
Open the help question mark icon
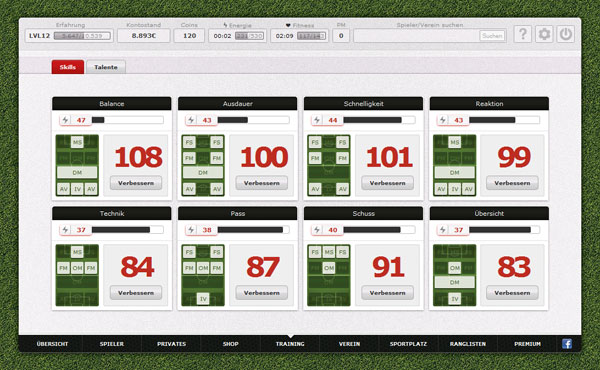point(523,34)
